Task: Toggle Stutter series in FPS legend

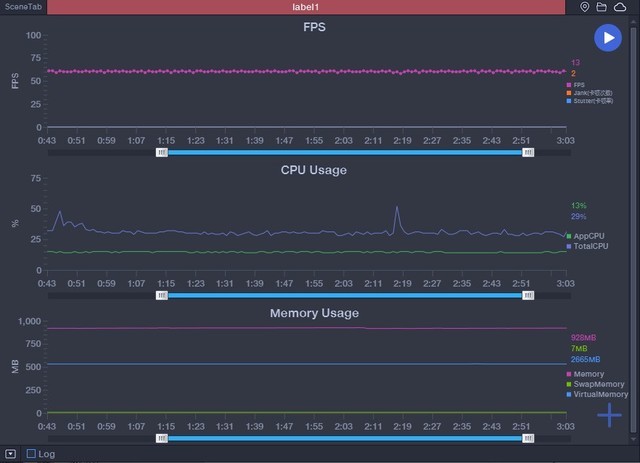Action: [584, 101]
